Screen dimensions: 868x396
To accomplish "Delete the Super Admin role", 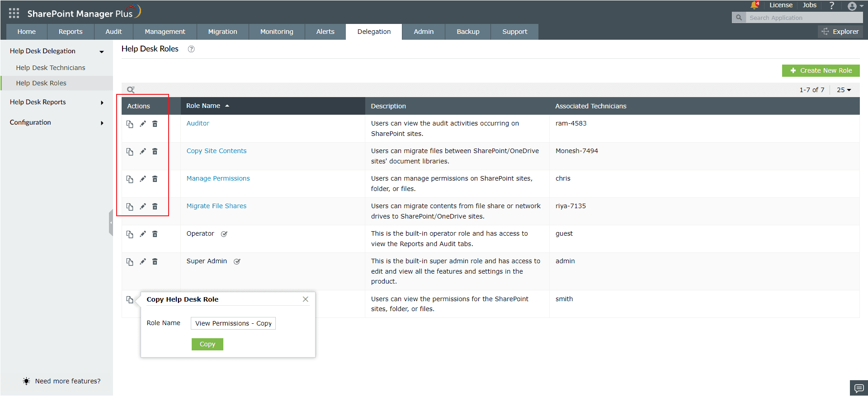I will coord(155,261).
